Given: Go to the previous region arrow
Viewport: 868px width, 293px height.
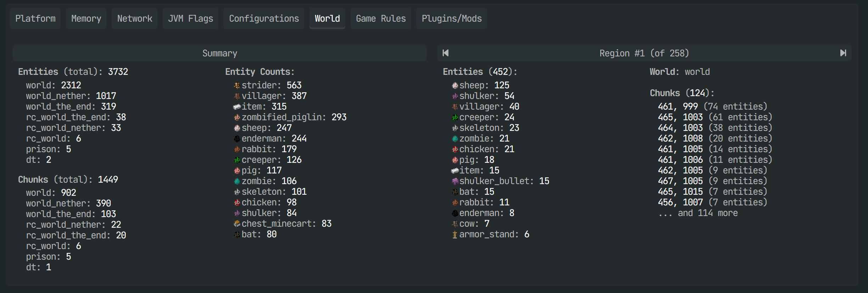Looking at the screenshot, I should pos(446,53).
